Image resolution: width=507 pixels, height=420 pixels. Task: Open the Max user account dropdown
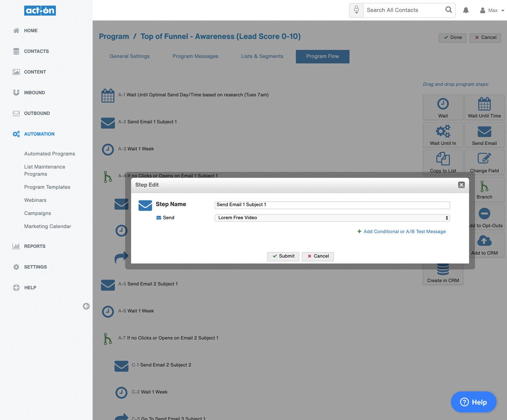492,10
